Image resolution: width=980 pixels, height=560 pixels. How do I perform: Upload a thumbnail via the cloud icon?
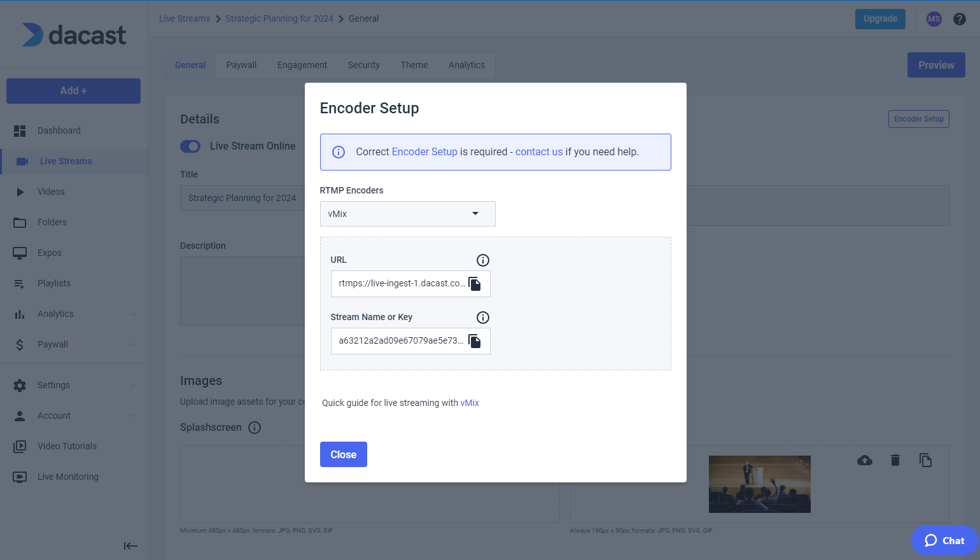(x=865, y=459)
